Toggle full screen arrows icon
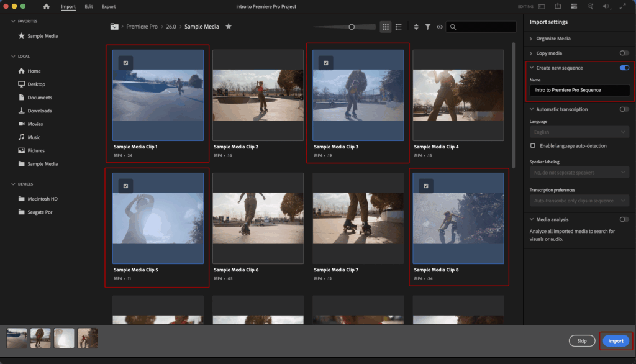 pyautogui.click(x=622, y=6)
